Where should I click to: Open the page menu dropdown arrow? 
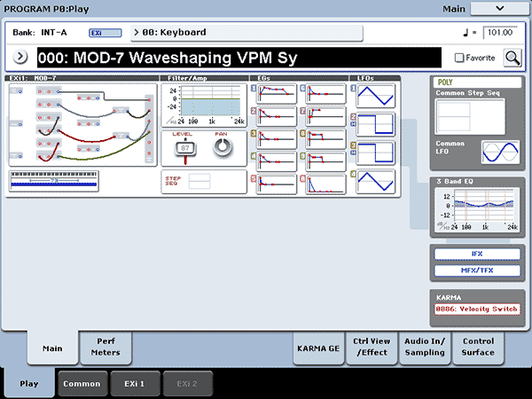[499, 8]
